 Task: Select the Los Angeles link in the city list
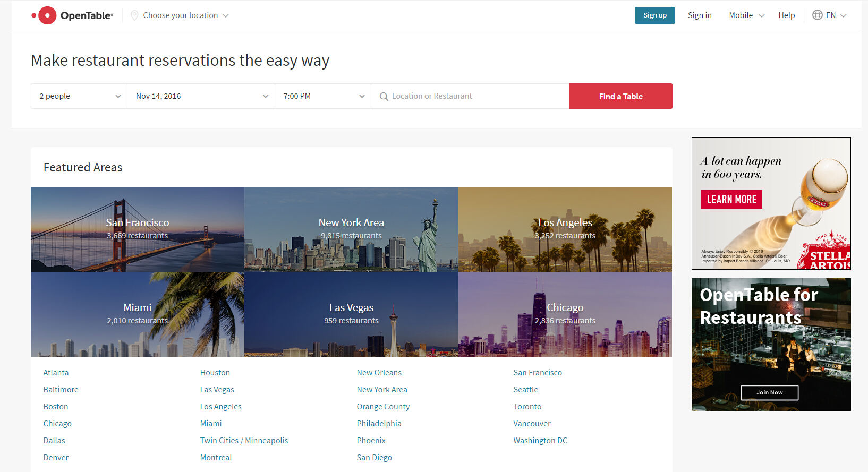pos(221,407)
